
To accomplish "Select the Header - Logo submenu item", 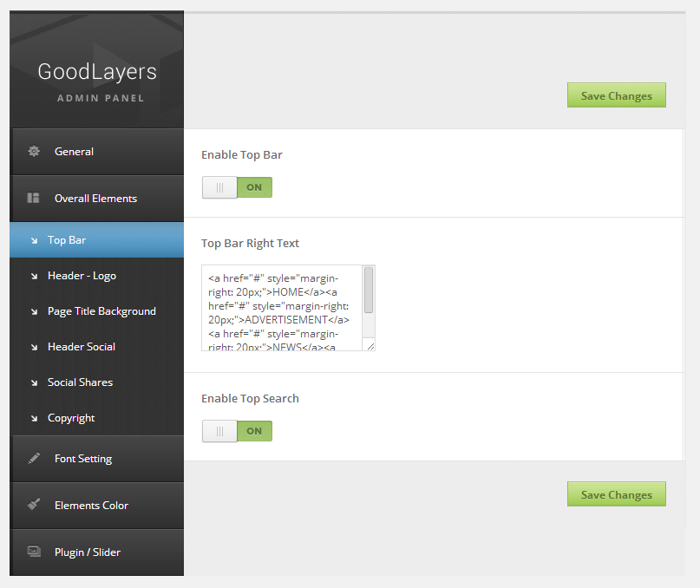I will coord(97,276).
